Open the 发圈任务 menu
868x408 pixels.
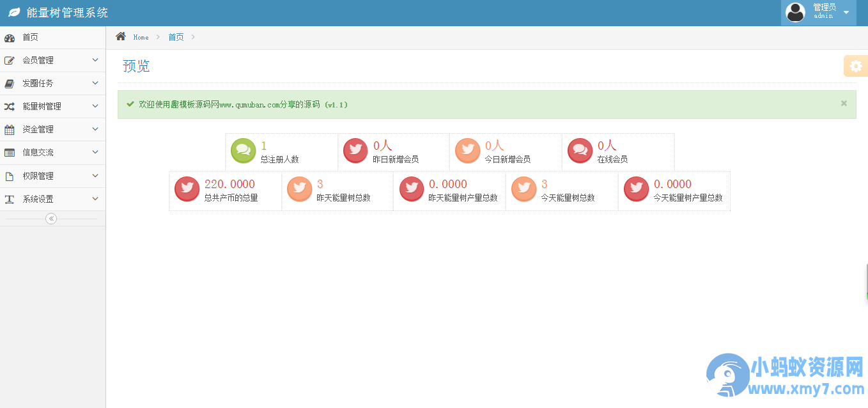click(x=52, y=84)
